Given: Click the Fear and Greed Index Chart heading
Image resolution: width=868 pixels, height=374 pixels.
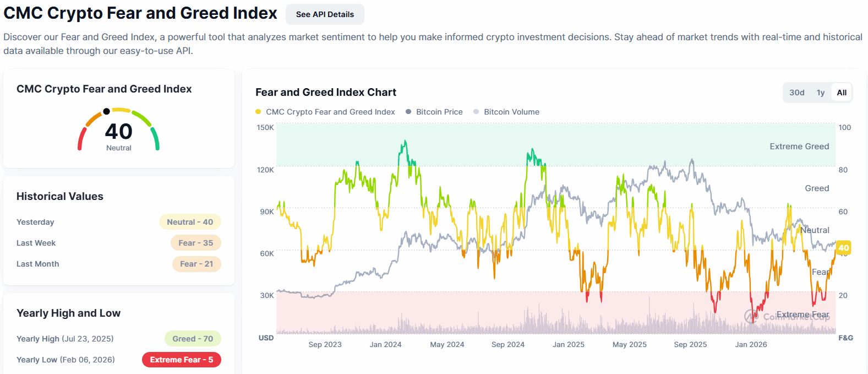Looking at the screenshot, I should 326,93.
